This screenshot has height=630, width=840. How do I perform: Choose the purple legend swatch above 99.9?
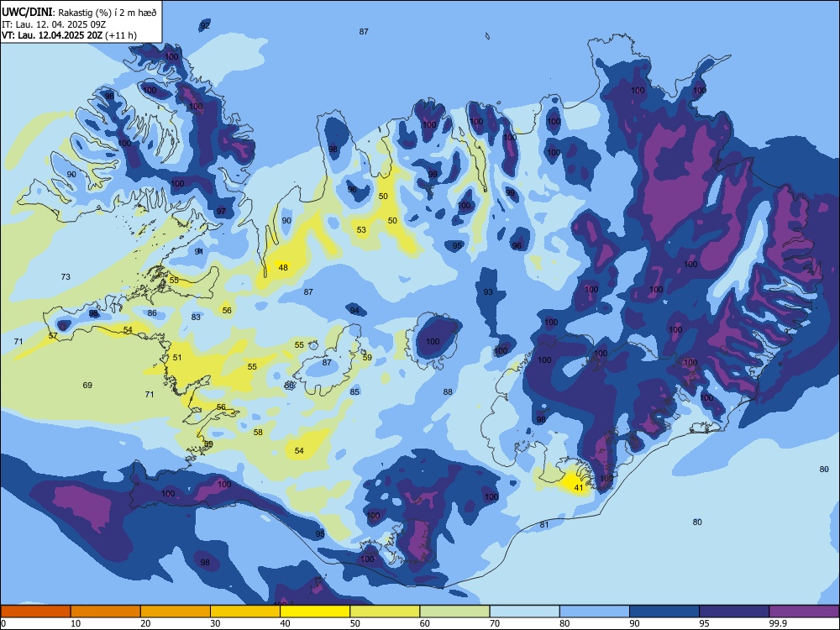coord(804,612)
